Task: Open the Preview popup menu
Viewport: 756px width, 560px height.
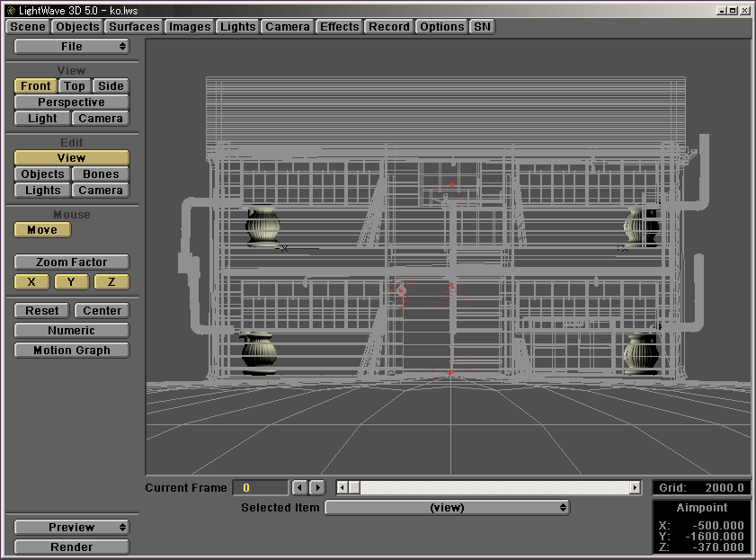Action: point(72,528)
